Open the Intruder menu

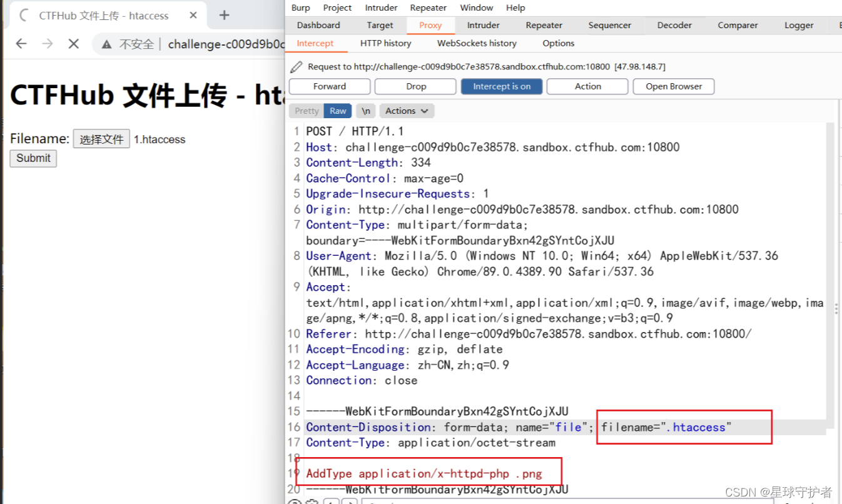(381, 8)
